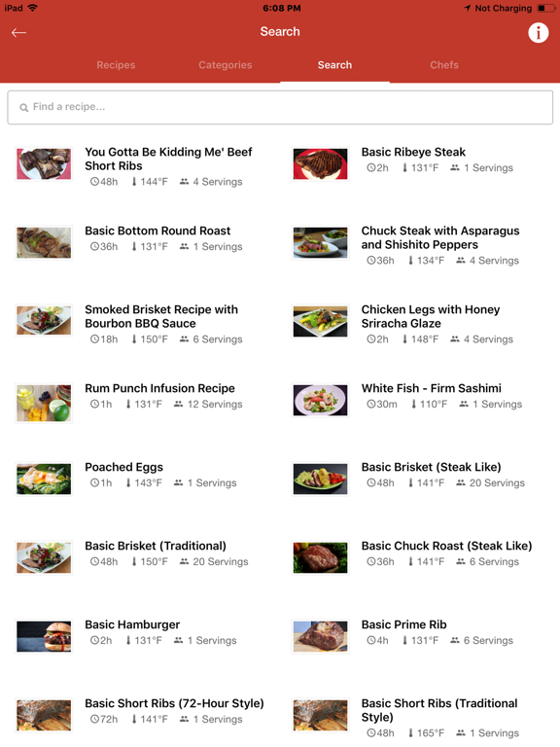Switch to the Categories tab

[226, 65]
